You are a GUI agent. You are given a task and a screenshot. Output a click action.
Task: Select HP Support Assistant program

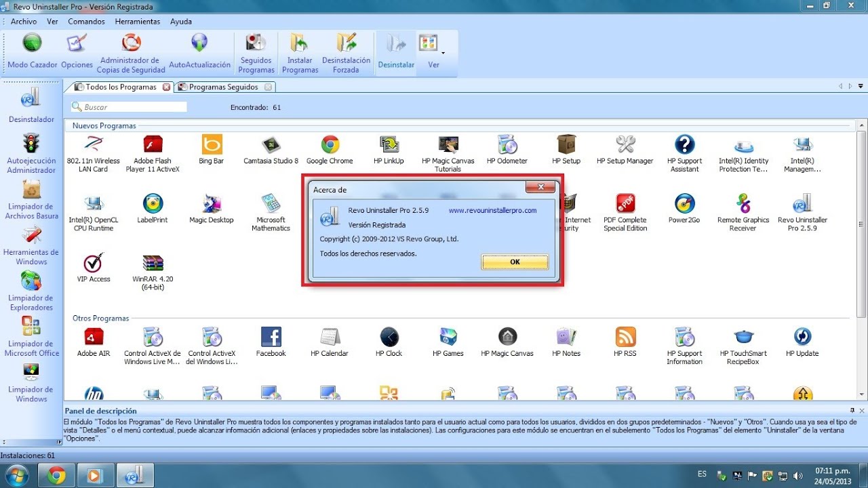click(685, 153)
